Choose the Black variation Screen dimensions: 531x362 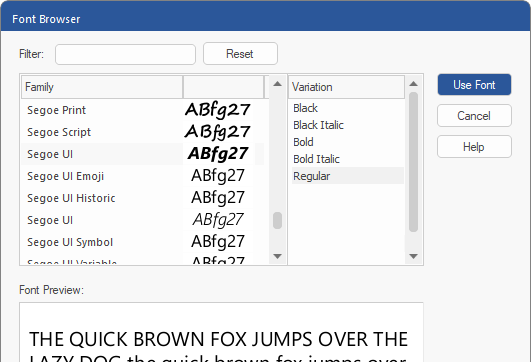pos(348,108)
